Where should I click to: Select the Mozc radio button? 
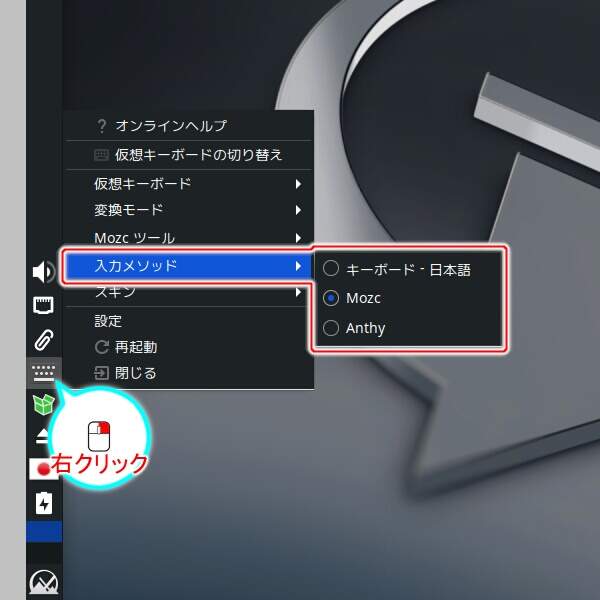pyautogui.click(x=331, y=298)
